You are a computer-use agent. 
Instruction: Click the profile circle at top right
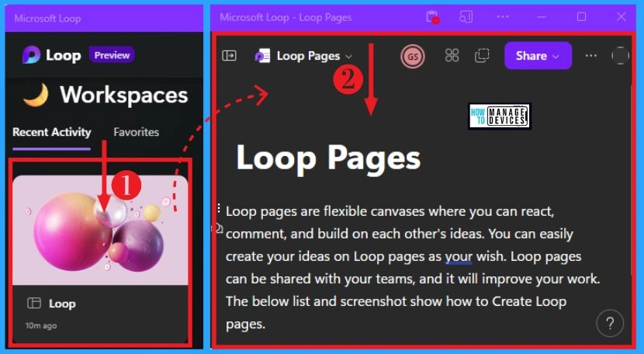(620, 55)
